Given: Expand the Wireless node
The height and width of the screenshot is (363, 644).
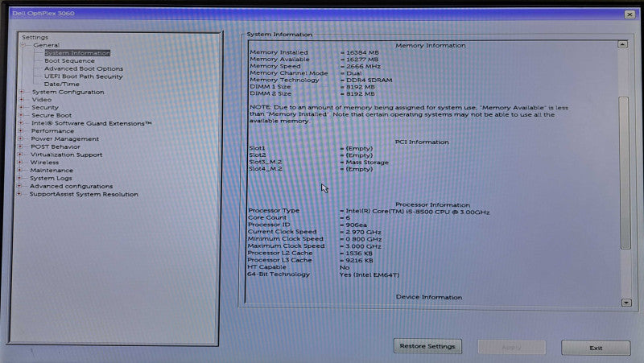Looking at the screenshot, I should tap(19, 163).
